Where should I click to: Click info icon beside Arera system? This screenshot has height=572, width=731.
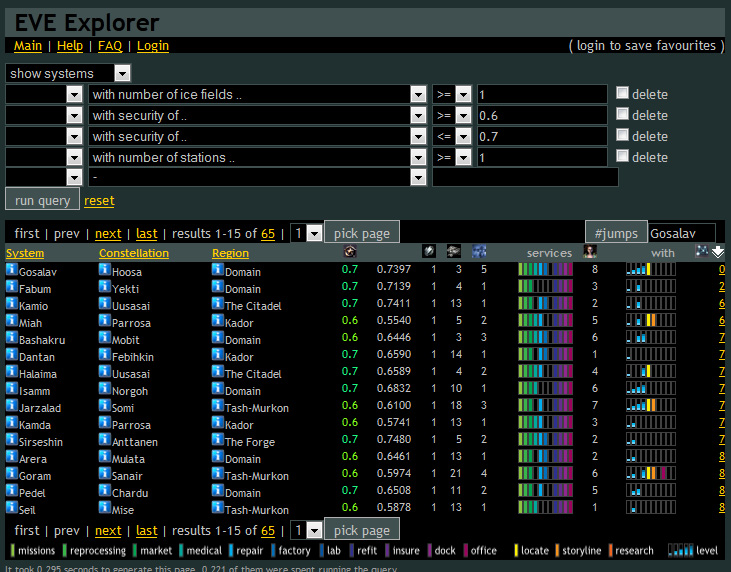[12, 456]
